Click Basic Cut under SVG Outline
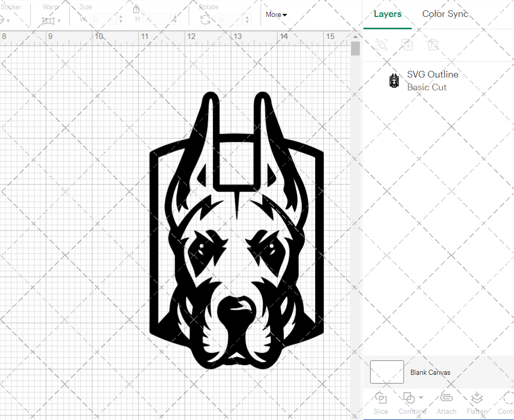The image size is (514, 420). pos(427,87)
